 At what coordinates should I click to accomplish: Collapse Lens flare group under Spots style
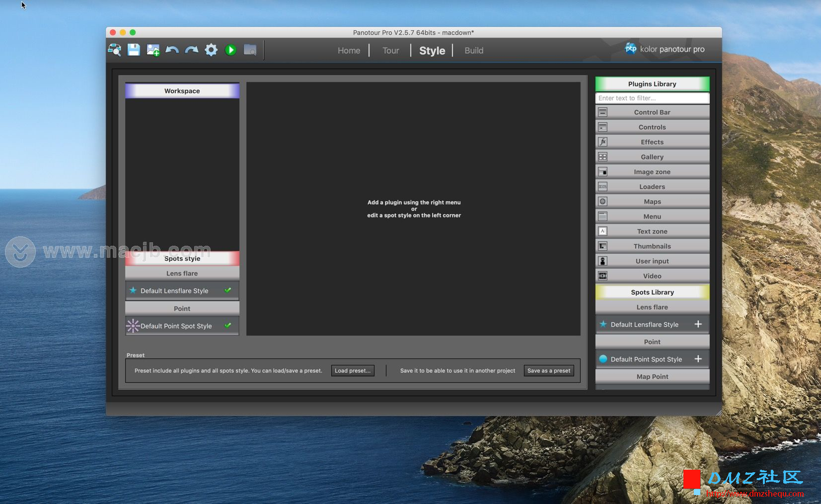point(182,273)
